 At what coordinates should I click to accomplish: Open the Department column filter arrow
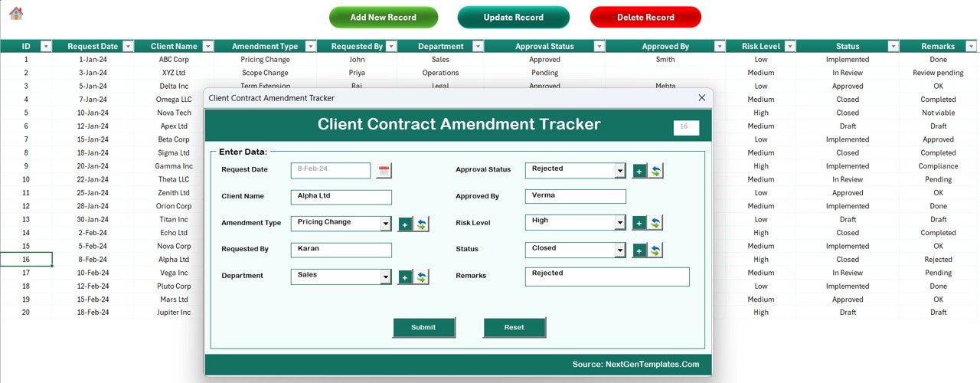pyautogui.click(x=478, y=47)
